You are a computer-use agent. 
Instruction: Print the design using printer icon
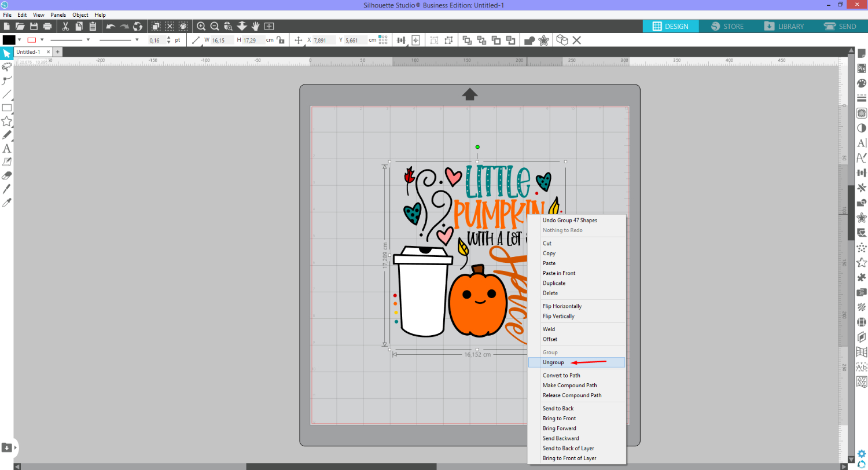[48, 27]
